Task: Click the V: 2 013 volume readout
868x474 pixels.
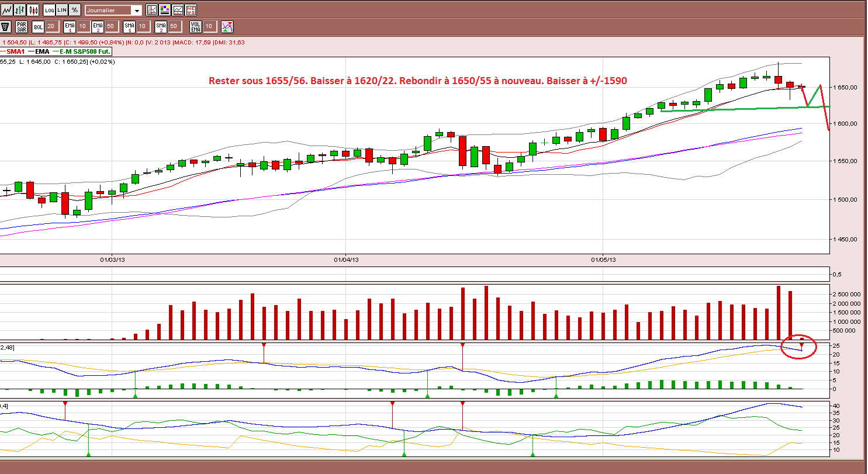Action: click(159, 43)
